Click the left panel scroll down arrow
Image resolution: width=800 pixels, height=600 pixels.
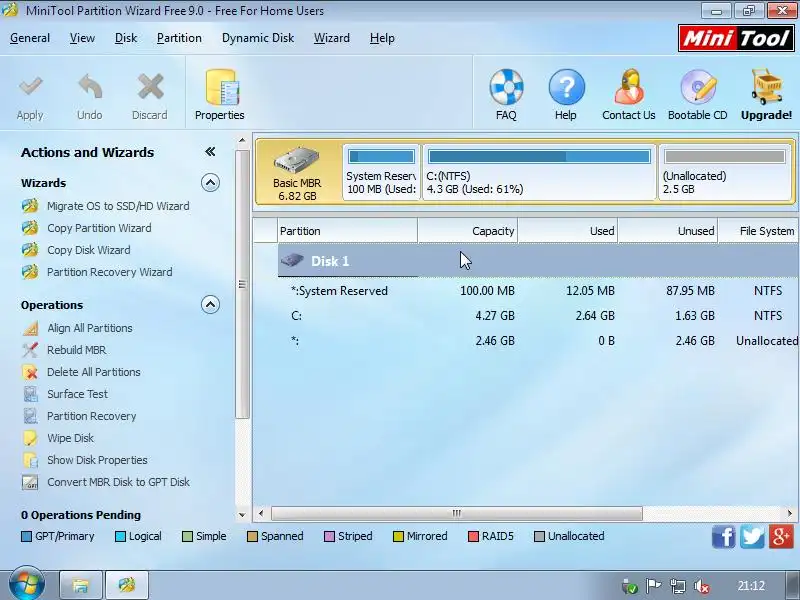242,515
